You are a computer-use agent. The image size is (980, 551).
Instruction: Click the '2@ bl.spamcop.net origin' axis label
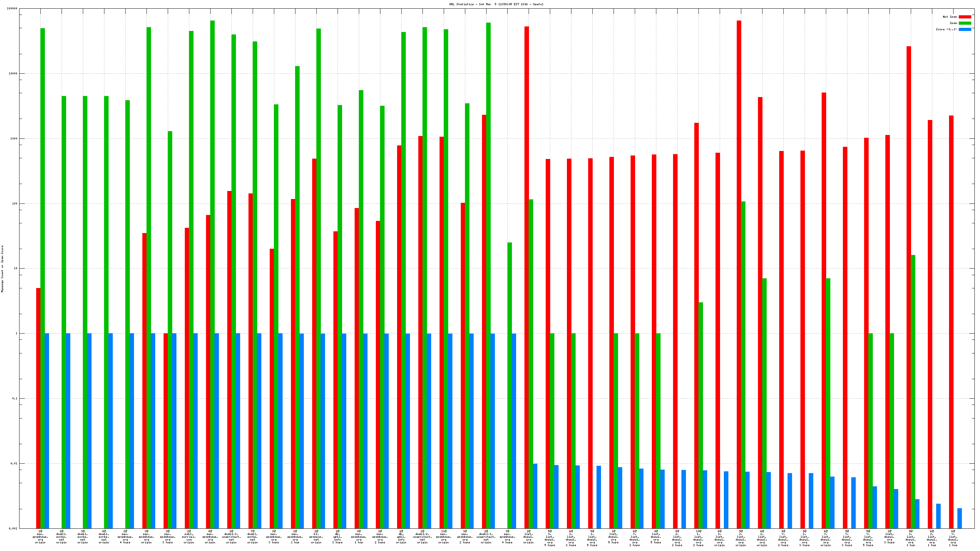pos(316,536)
